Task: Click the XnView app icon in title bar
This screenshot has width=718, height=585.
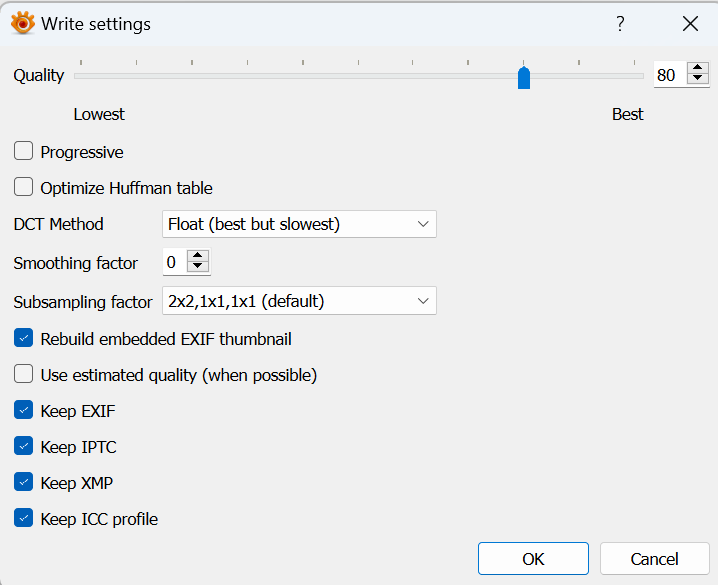Action: click(x=22, y=23)
